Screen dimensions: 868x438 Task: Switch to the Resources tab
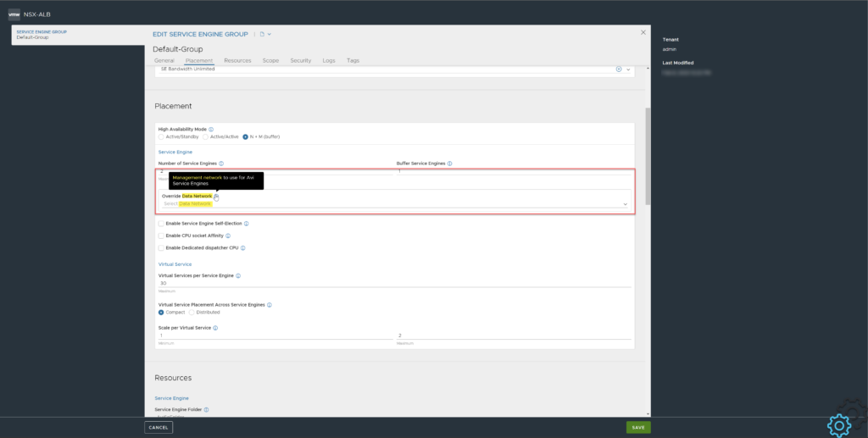pos(237,61)
